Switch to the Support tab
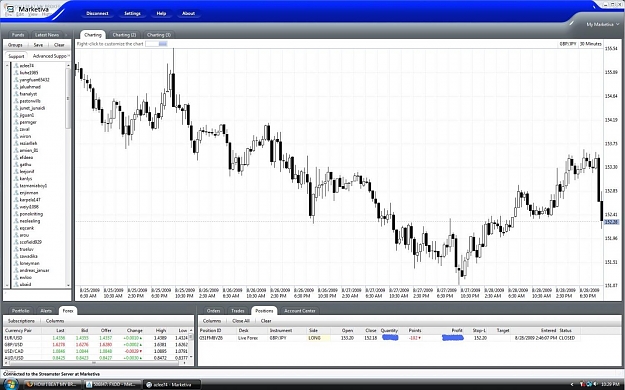The image size is (625, 390). point(16,56)
